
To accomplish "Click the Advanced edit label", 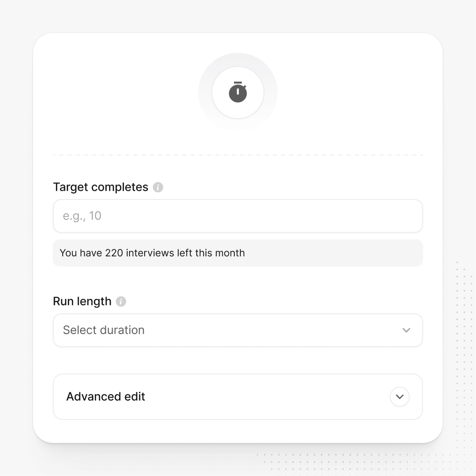I will [x=105, y=396].
